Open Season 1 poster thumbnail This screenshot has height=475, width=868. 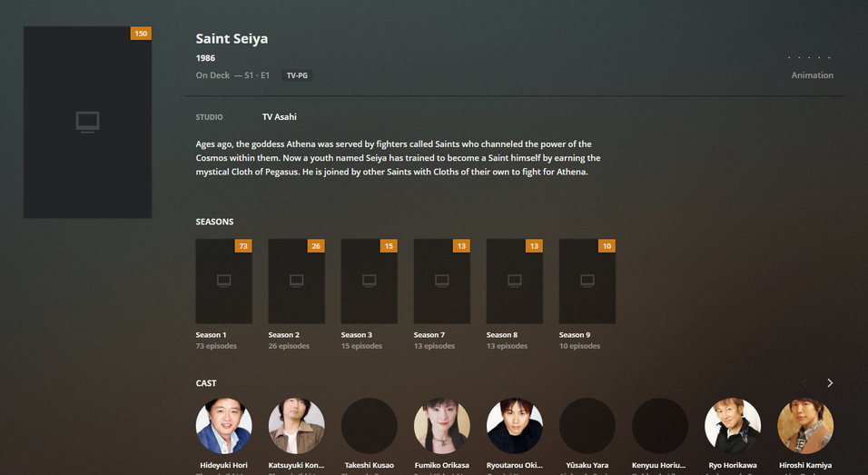(x=223, y=281)
